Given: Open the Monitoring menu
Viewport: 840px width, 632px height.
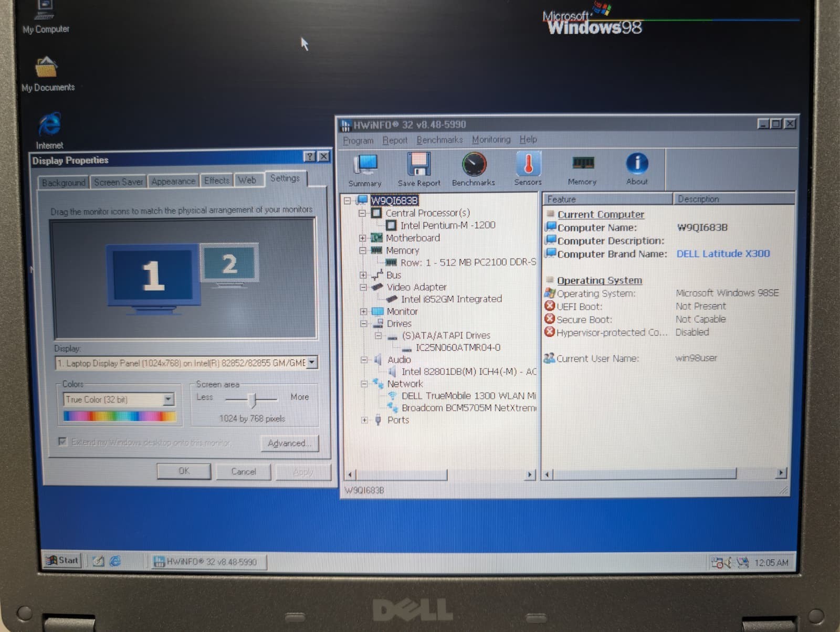Looking at the screenshot, I should click(x=491, y=140).
